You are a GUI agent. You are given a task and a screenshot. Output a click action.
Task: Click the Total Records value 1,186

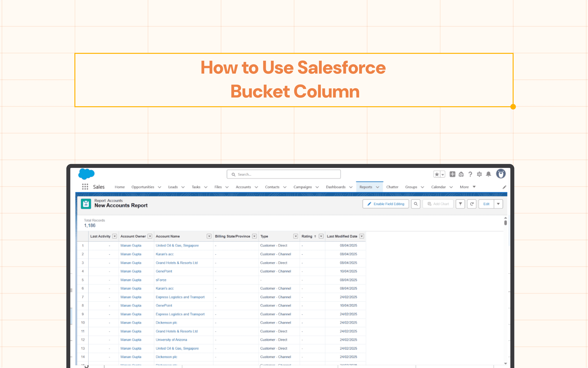(90, 225)
